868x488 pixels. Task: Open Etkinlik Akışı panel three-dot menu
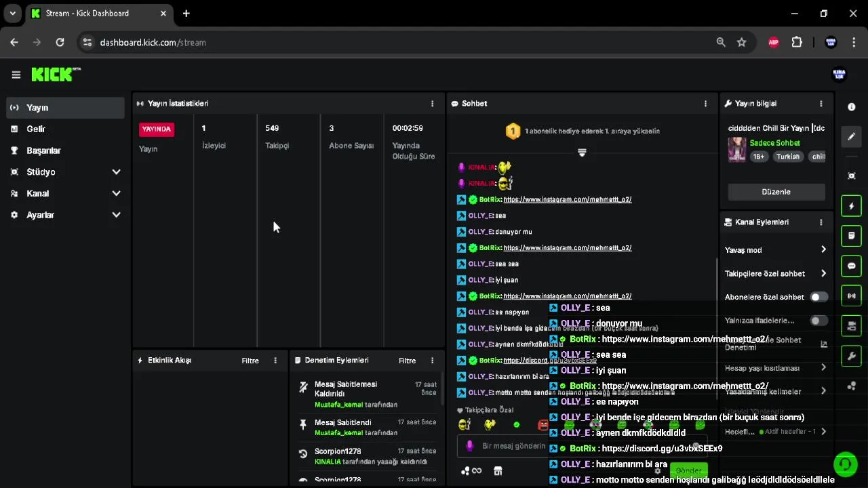click(x=275, y=361)
